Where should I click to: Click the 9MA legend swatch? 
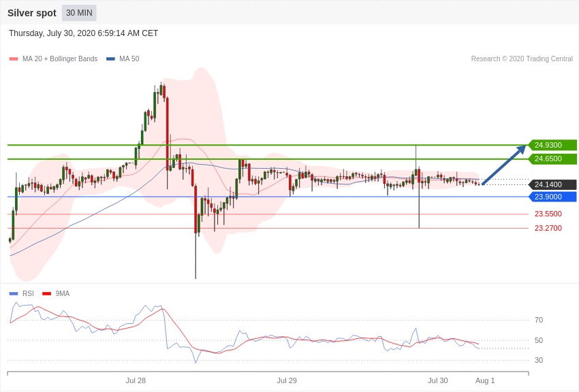[46, 293]
